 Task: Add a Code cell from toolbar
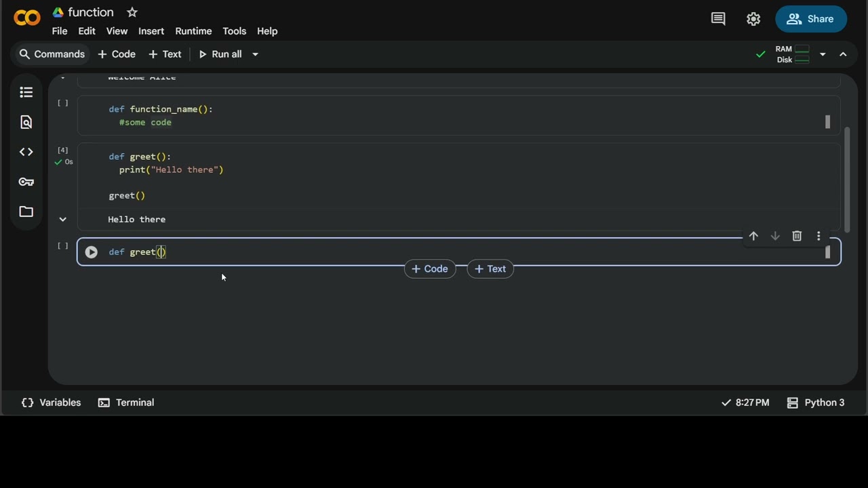117,54
